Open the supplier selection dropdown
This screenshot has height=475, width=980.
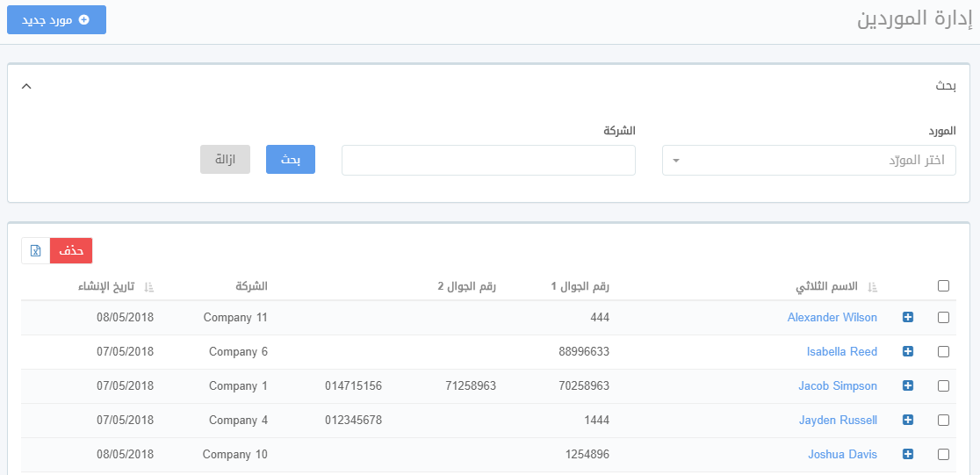808,161
